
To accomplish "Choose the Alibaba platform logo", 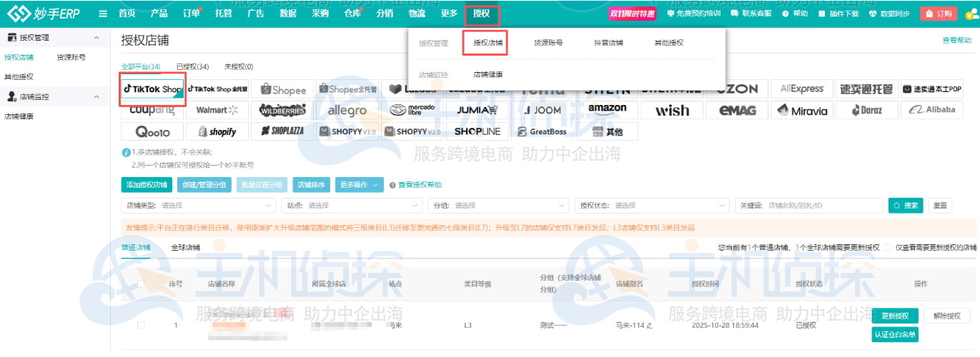I will pos(932,110).
